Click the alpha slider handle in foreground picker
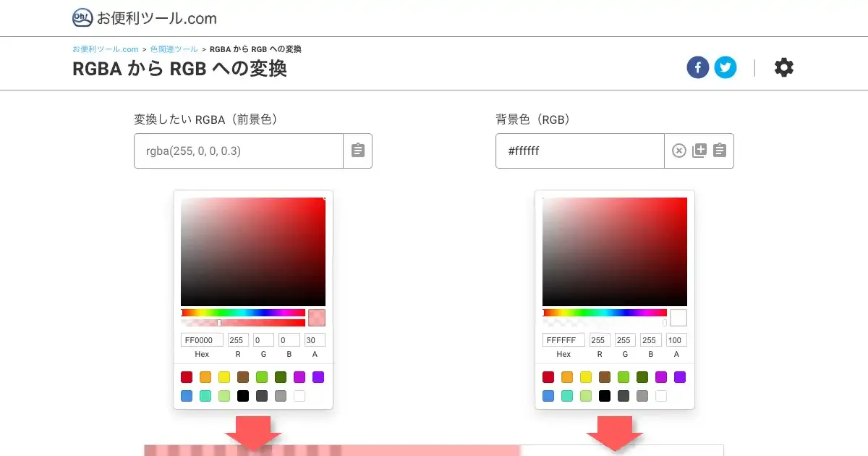The height and width of the screenshot is (456, 868). [219, 323]
